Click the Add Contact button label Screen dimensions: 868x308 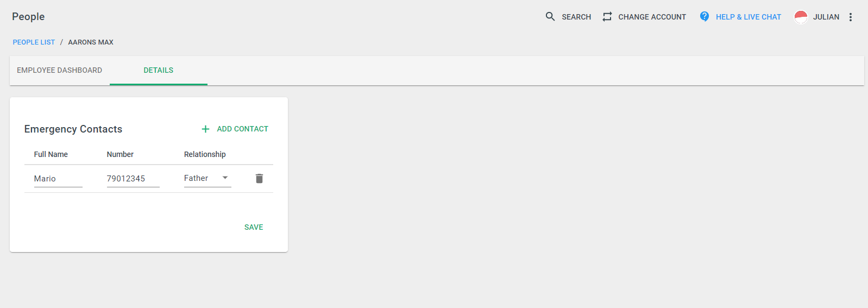tap(243, 129)
